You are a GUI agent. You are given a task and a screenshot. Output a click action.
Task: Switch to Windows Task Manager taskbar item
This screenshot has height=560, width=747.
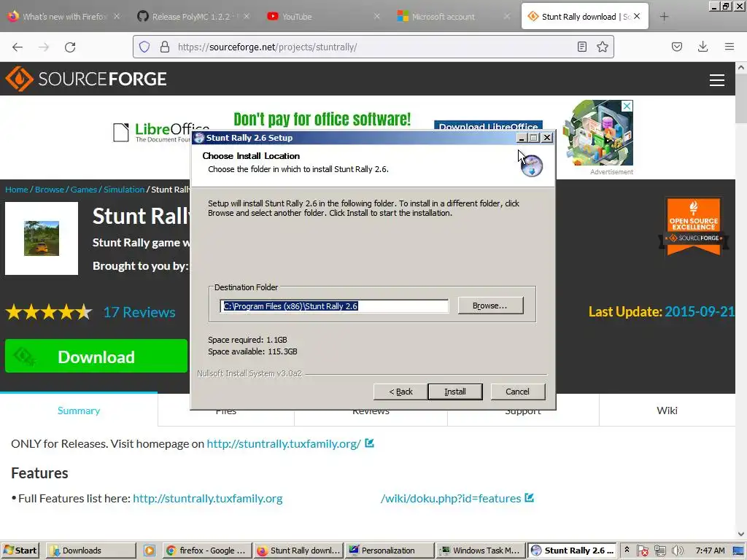pos(481,551)
